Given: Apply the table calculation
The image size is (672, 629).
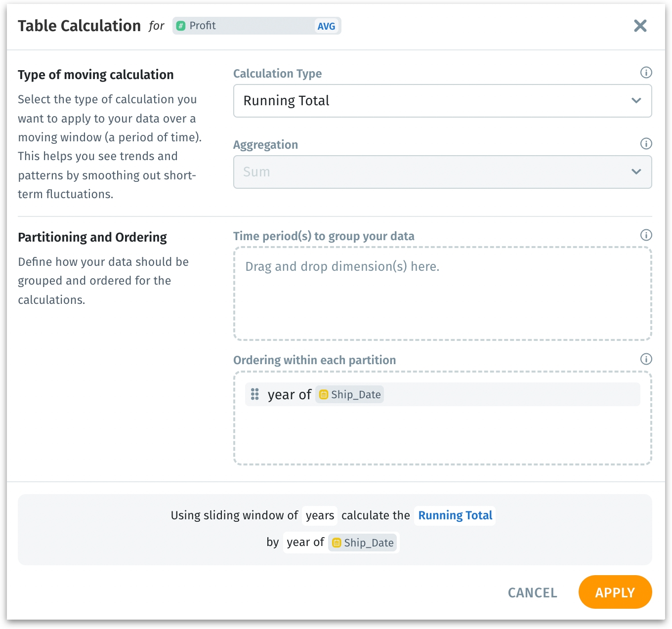Looking at the screenshot, I should point(615,592).
